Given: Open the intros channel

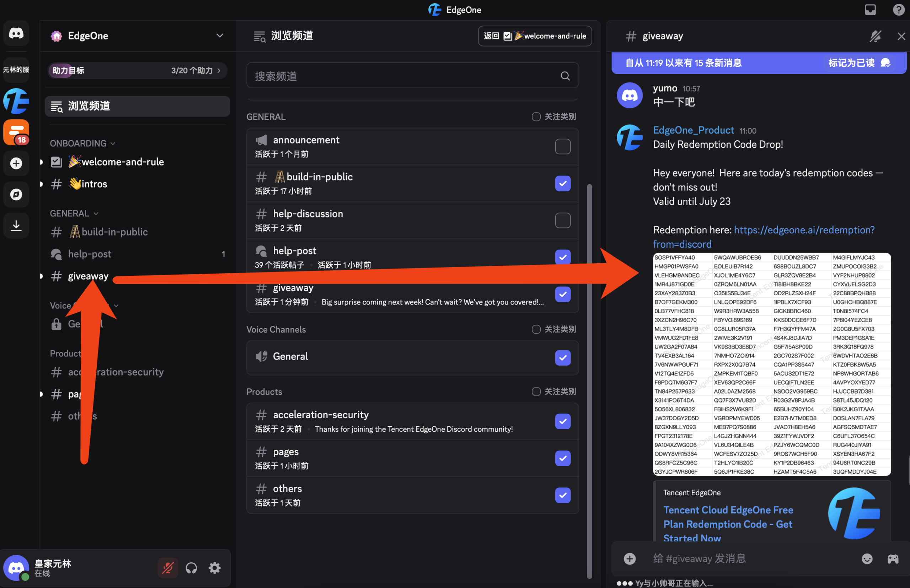Looking at the screenshot, I should (137, 184).
